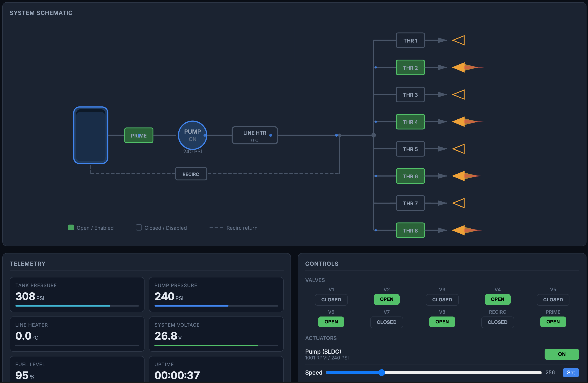
Task: Select the PUMP node in the schematic
Action: point(192,135)
